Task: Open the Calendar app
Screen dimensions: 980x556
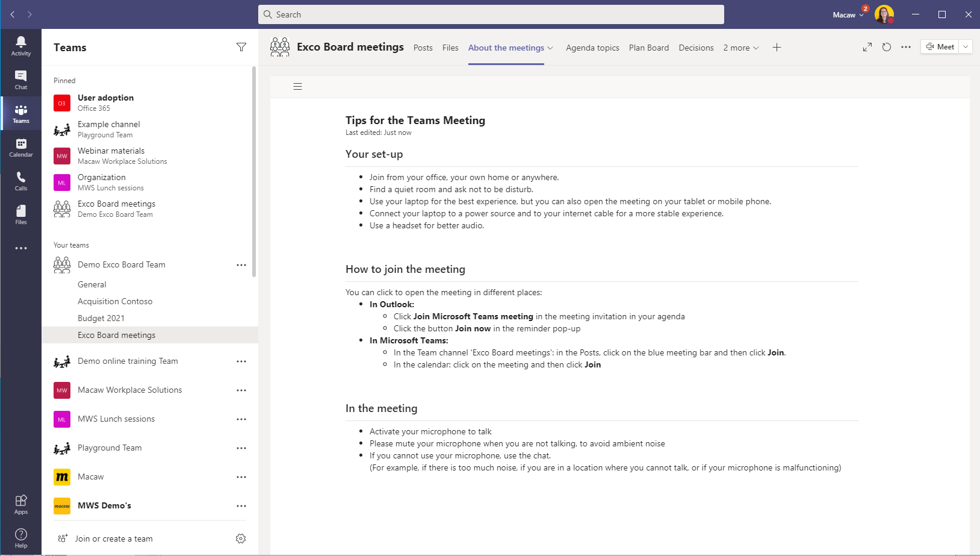Action: click(x=21, y=147)
